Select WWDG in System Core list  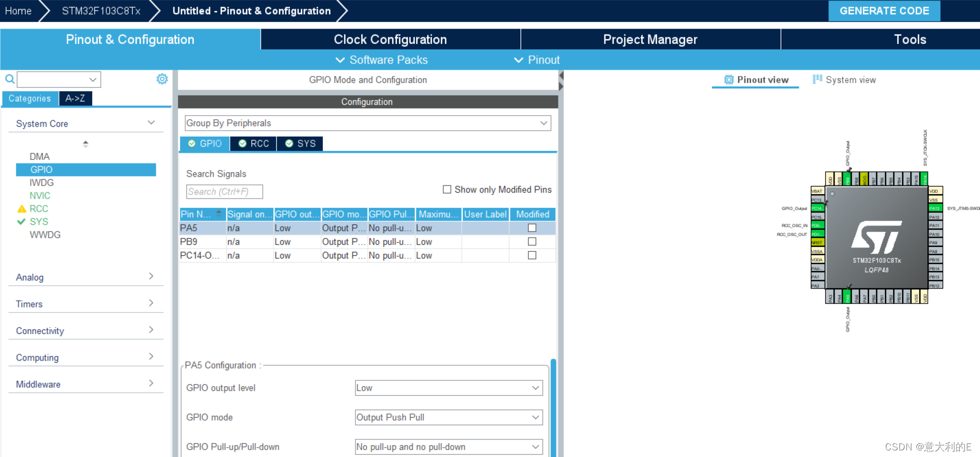[45, 235]
